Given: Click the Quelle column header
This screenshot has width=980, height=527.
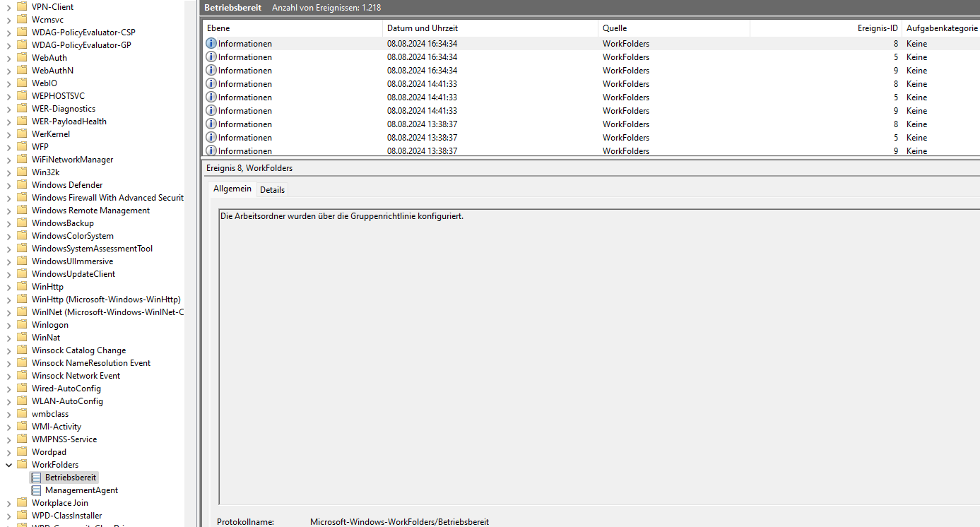Looking at the screenshot, I should click(x=674, y=28).
